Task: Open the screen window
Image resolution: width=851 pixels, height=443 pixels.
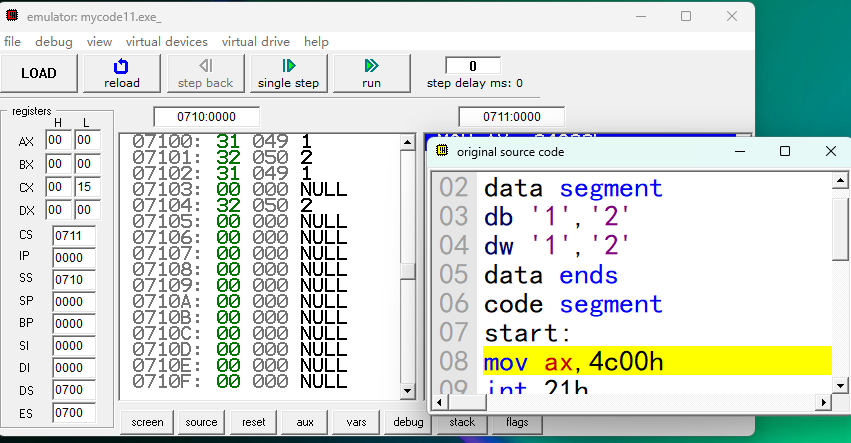Action: (x=147, y=422)
